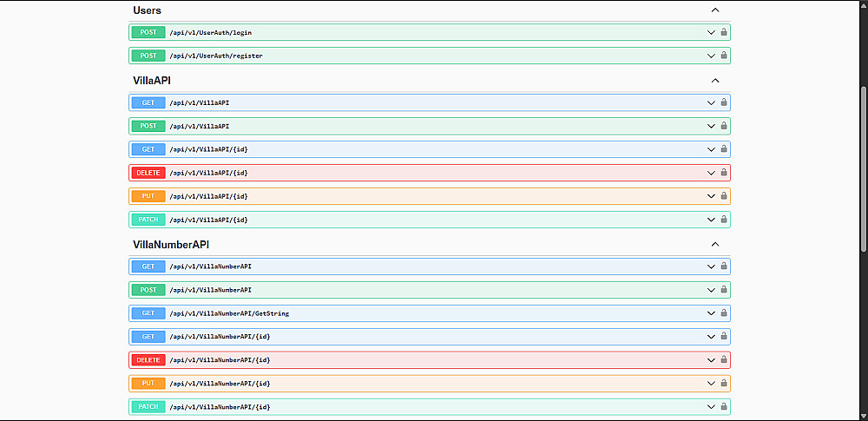Screen dimensions: 868x421
Task: Click PATCH row path /api/v1/VillaNumberAPI/{id}
Action: (220, 407)
